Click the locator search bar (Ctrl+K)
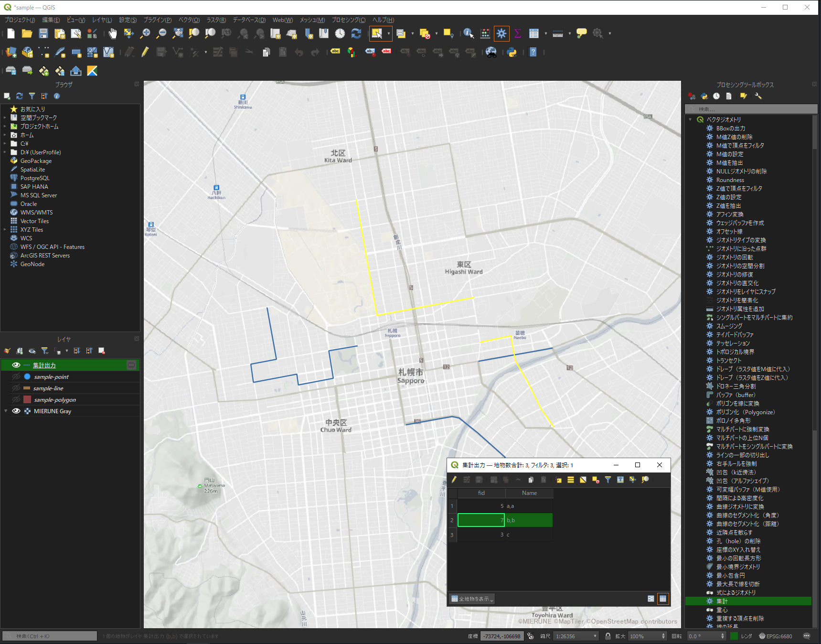The height and width of the screenshot is (644, 821). 50,636
